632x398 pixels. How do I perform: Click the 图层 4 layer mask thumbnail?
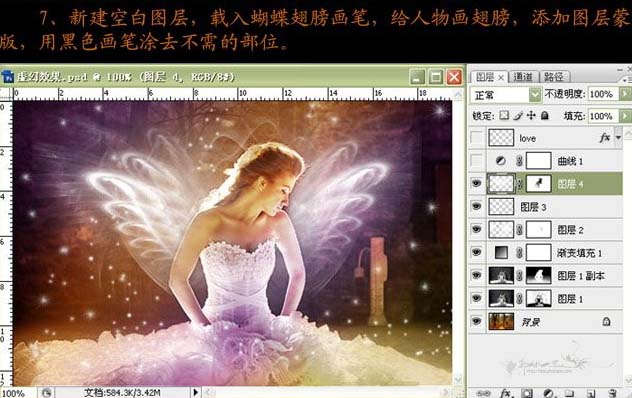pos(538,184)
